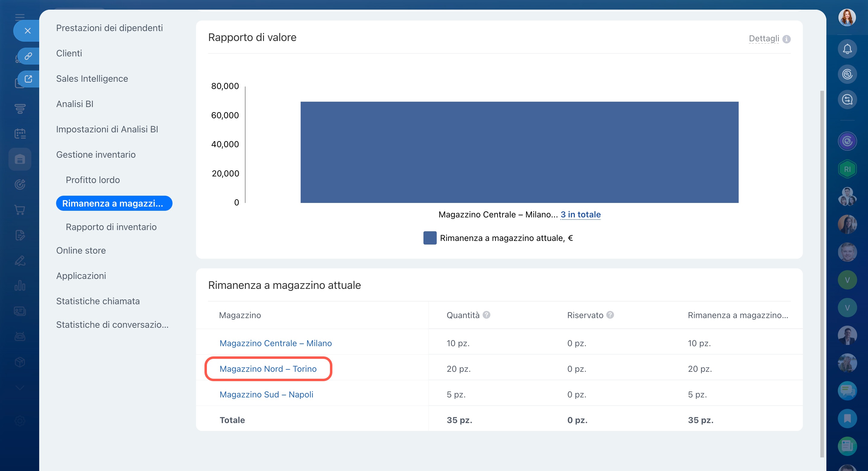The image size is (868, 471).
Task: Click the bookmark icon in right bar
Action: (847, 418)
